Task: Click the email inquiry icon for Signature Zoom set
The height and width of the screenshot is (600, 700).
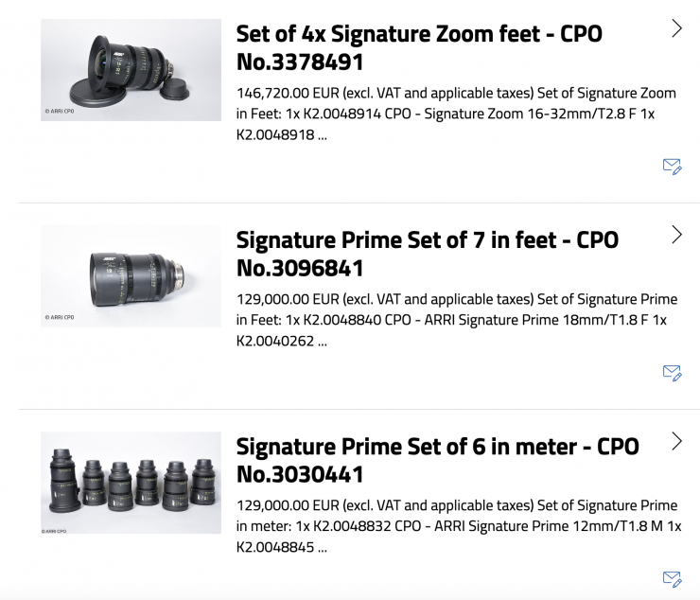Action: [x=672, y=167]
